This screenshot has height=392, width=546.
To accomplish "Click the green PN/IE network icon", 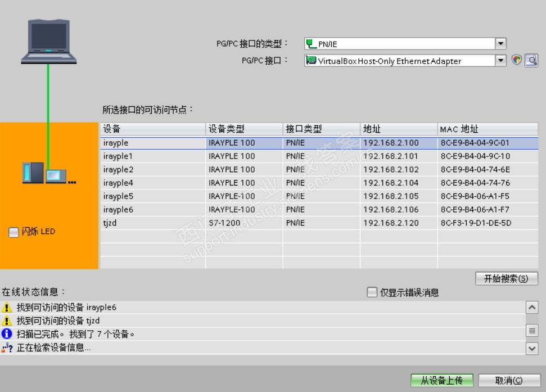I will click(310, 44).
